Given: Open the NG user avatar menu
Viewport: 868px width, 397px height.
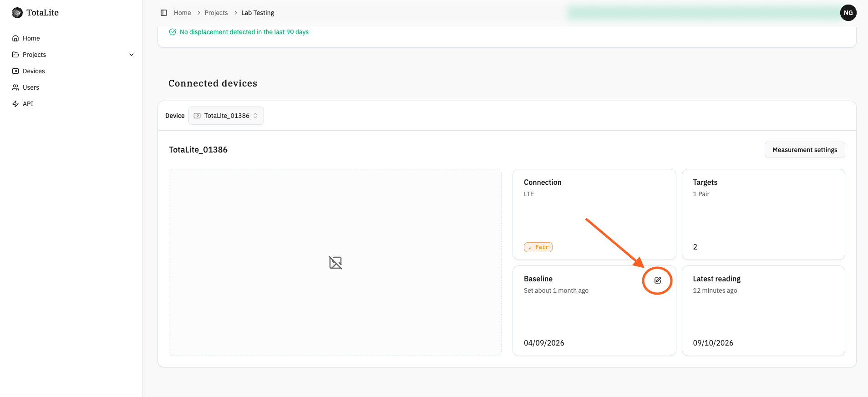Looking at the screenshot, I should coord(848,13).
